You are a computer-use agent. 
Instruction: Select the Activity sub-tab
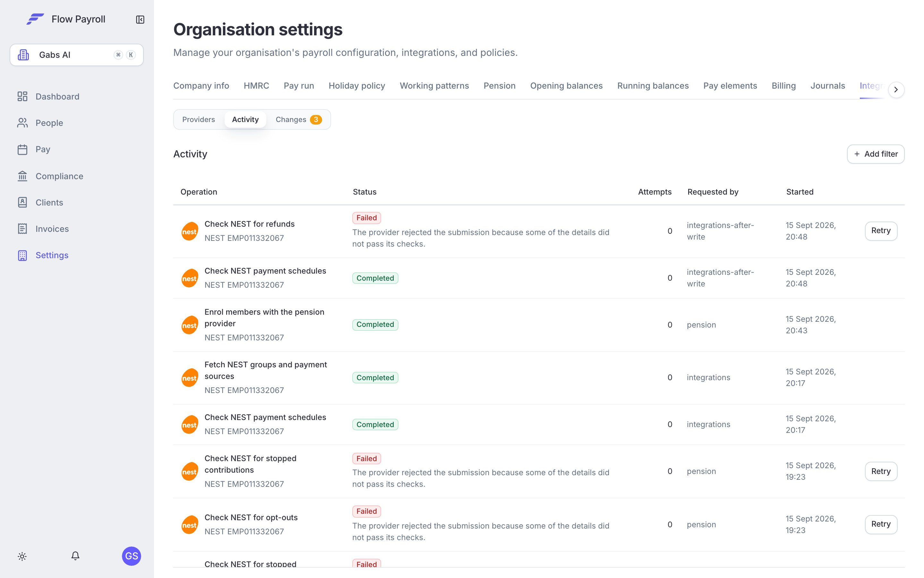point(245,120)
